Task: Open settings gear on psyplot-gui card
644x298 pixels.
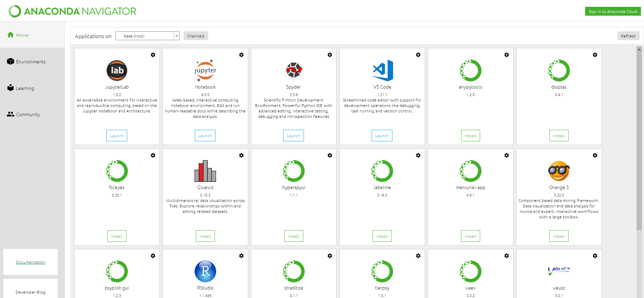Action: (153, 256)
